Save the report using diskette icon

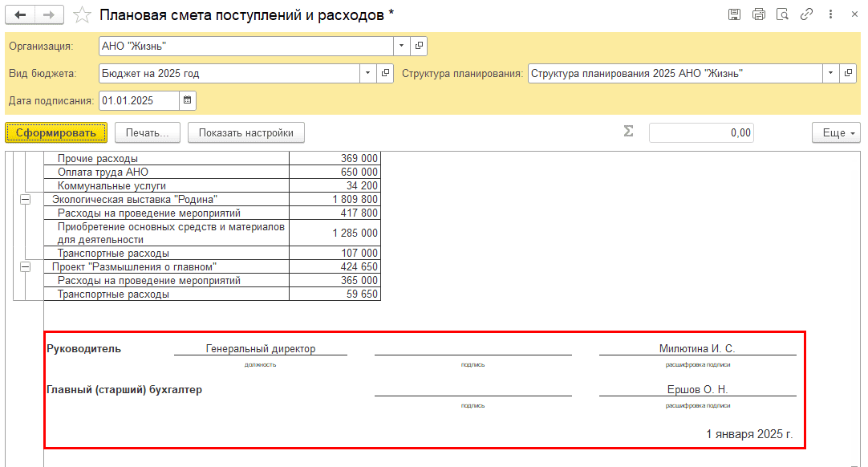(734, 15)
